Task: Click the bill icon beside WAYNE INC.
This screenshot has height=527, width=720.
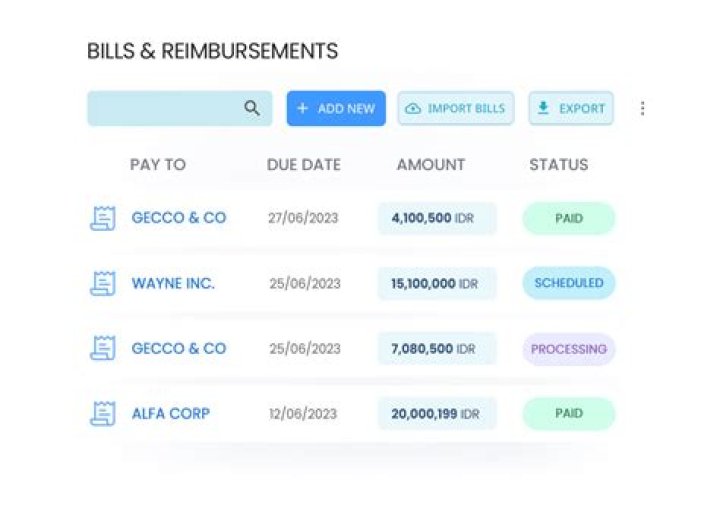Action: [x=102, y=283]
